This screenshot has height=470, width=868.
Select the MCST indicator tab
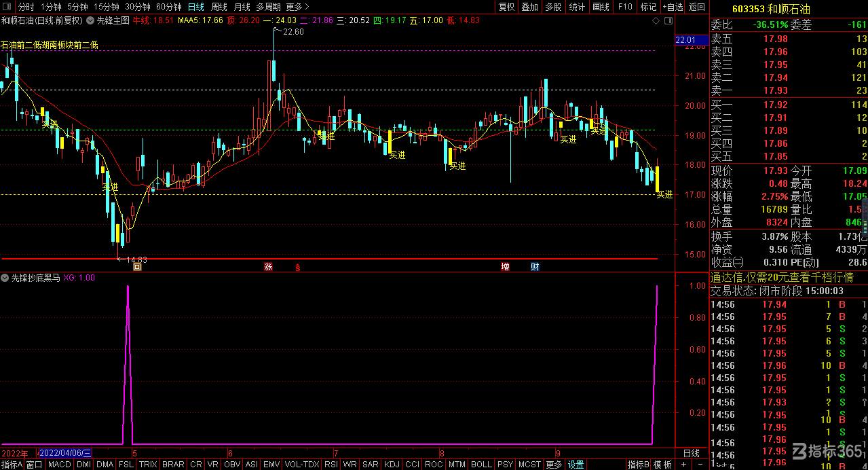tap(529, 465)
